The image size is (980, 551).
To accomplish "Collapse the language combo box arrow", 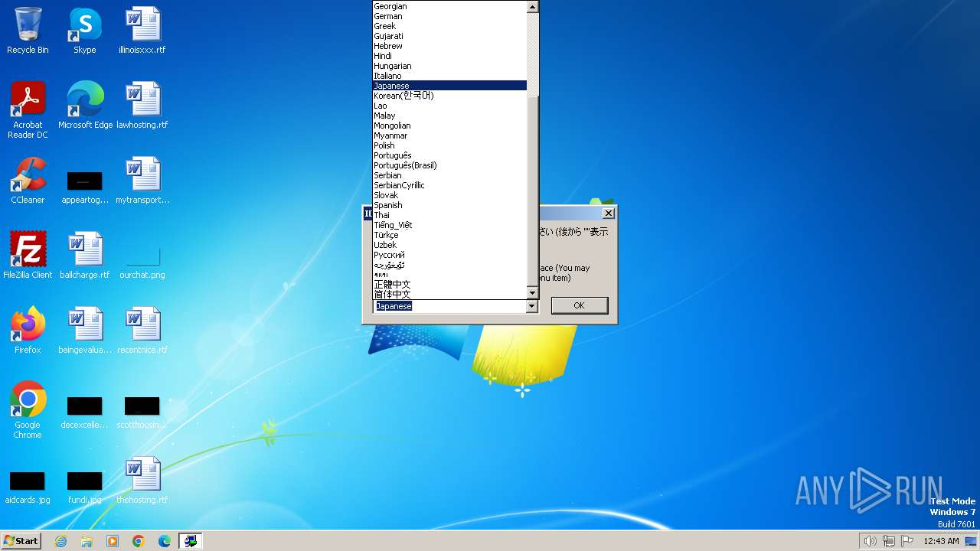I will click(532, 306).
